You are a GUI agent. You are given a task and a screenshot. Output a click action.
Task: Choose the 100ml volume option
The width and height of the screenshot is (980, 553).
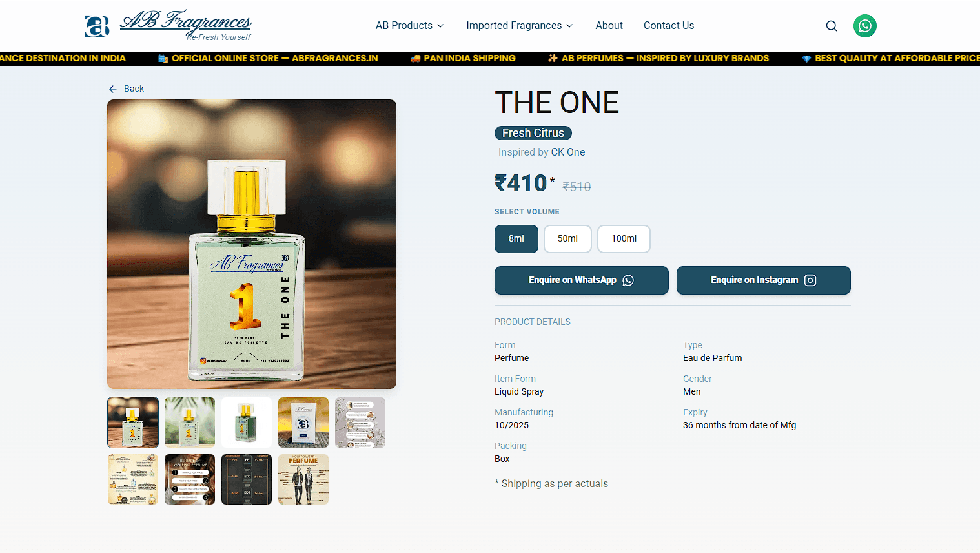pyautogui.click(x=624, y=239)
